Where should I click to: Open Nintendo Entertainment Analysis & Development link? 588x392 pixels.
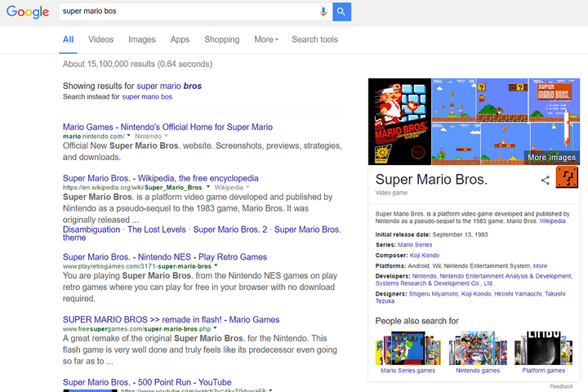[506, 276]
